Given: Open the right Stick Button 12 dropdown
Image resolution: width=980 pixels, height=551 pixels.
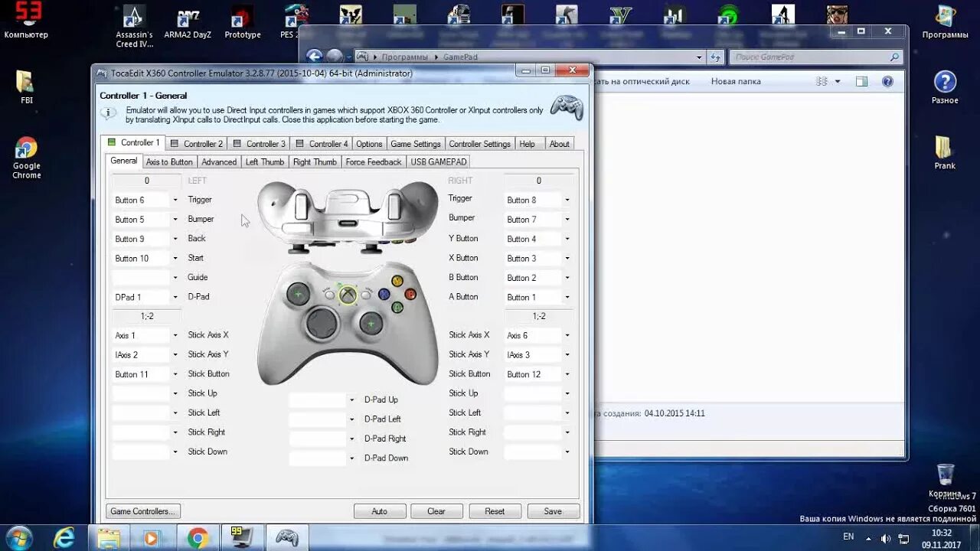Looking at the screenshot, I should click(567, 374).
